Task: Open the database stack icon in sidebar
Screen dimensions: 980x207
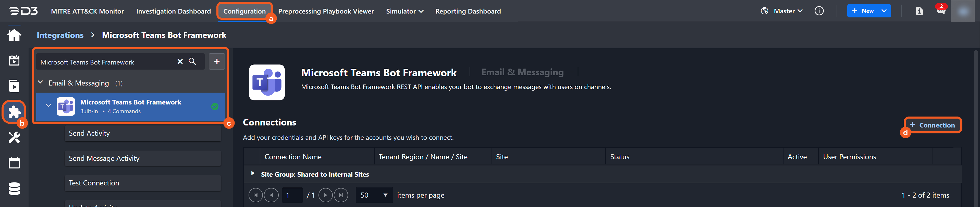Action: pyautogui.click(x=14, y=189)
